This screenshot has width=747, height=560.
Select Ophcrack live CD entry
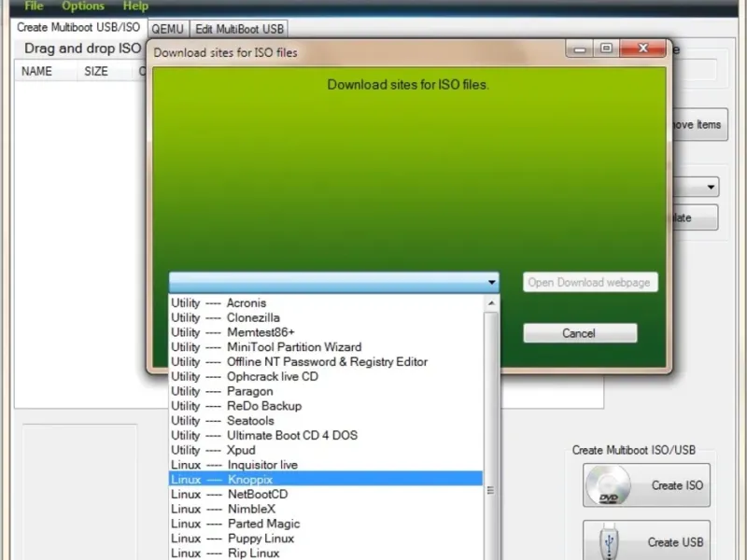(x=326, y=377)
